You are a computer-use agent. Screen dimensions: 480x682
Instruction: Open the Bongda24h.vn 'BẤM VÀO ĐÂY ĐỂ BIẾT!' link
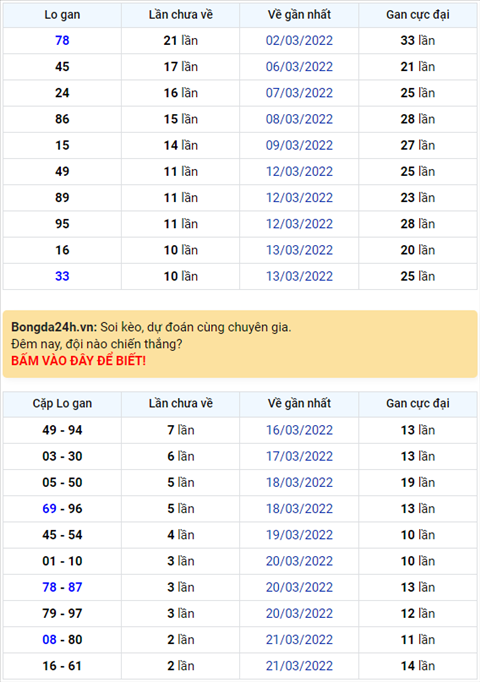[x=78, y=361]
